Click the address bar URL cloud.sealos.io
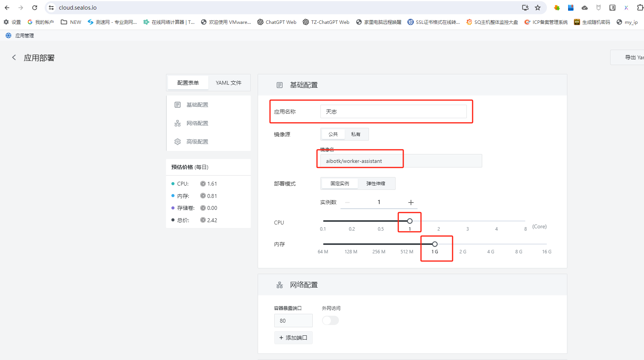The width and height of the screenshot is (644, 360). pos(78,8)
